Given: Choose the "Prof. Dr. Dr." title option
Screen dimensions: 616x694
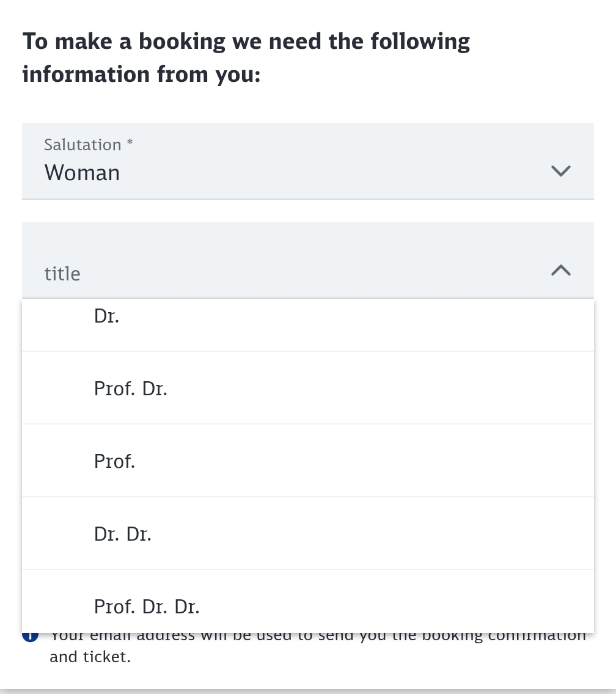Looking at the screenshot, I should 147,607.
